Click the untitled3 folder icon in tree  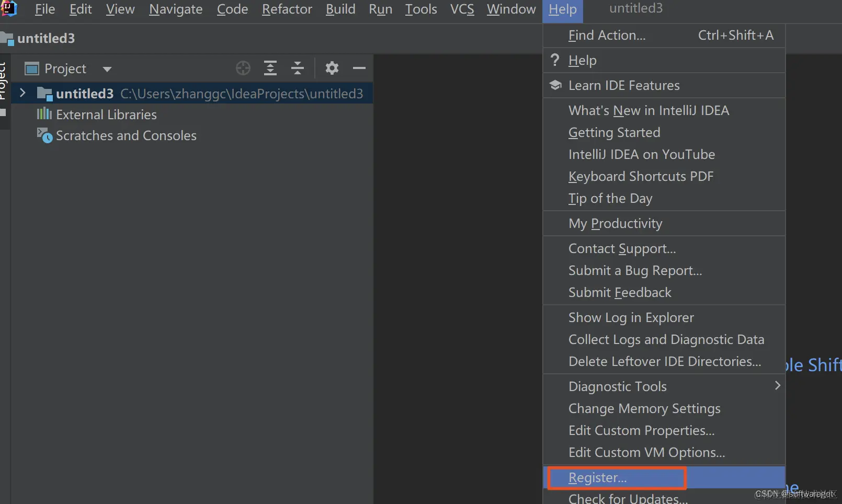(44, 94)
